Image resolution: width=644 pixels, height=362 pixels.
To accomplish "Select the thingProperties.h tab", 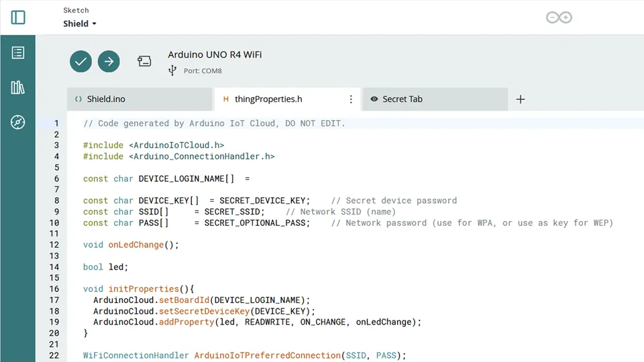I will click(287, 99).
